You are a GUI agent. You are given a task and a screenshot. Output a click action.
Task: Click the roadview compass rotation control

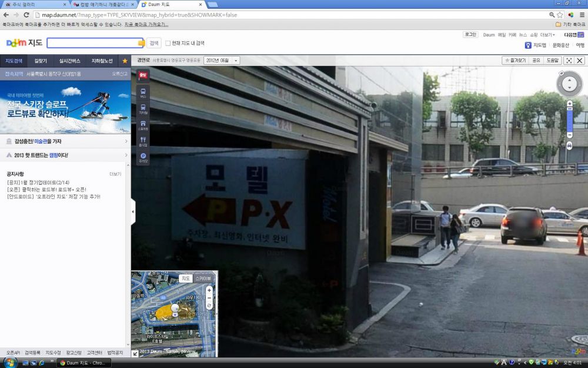569,84
